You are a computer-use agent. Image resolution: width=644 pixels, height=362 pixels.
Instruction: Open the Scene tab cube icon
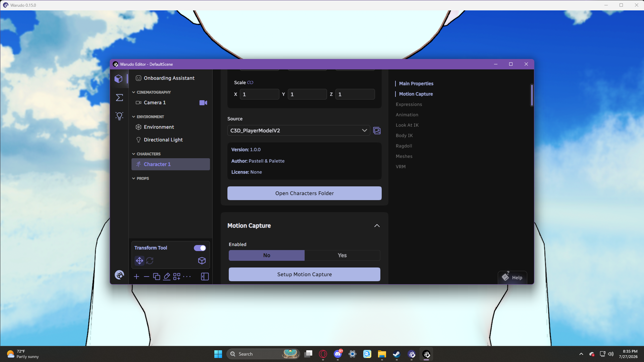[x=118, y=78]
